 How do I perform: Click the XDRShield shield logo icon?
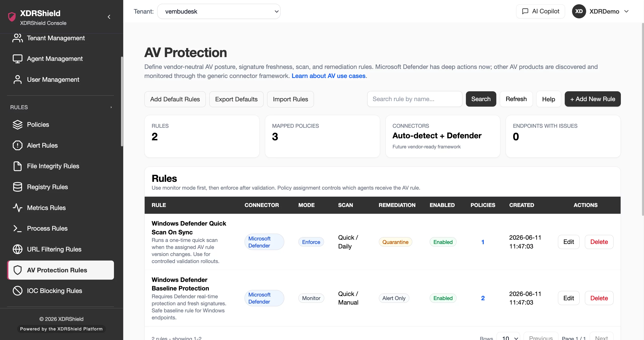pos(12,17)
